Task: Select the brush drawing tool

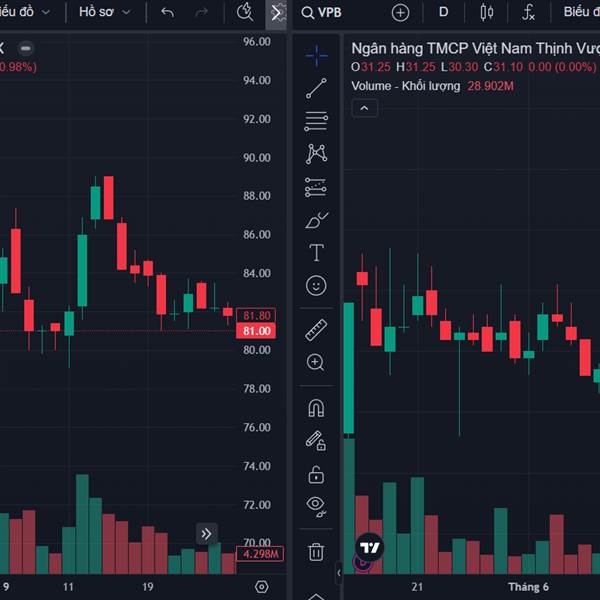Action: click(x=316, y=220)
